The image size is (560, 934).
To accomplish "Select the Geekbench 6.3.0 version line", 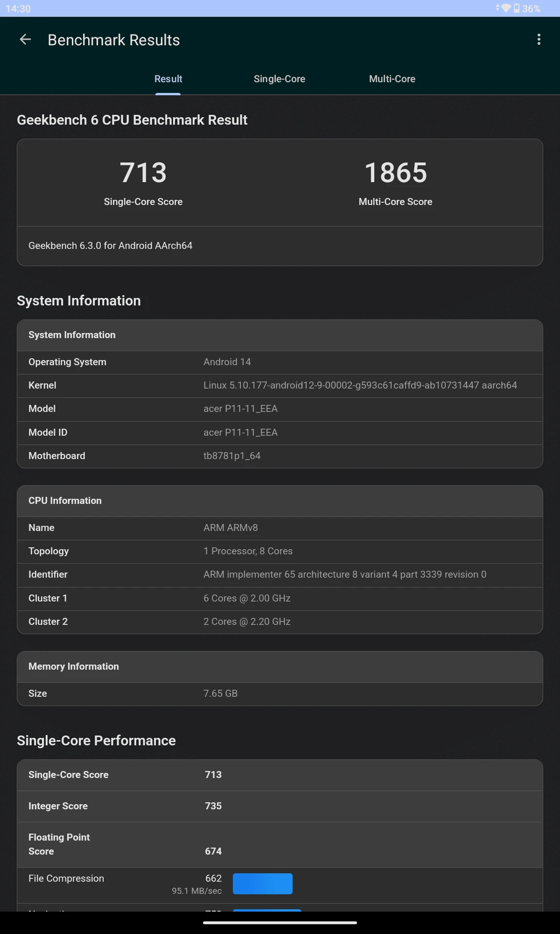I will click(110, 246).
